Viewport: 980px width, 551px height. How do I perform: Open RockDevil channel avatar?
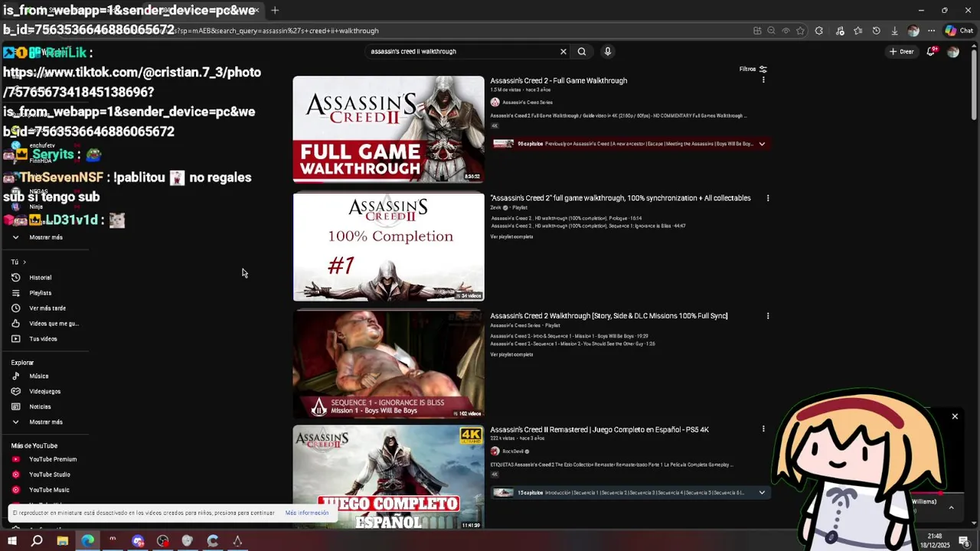click(495, 452)
